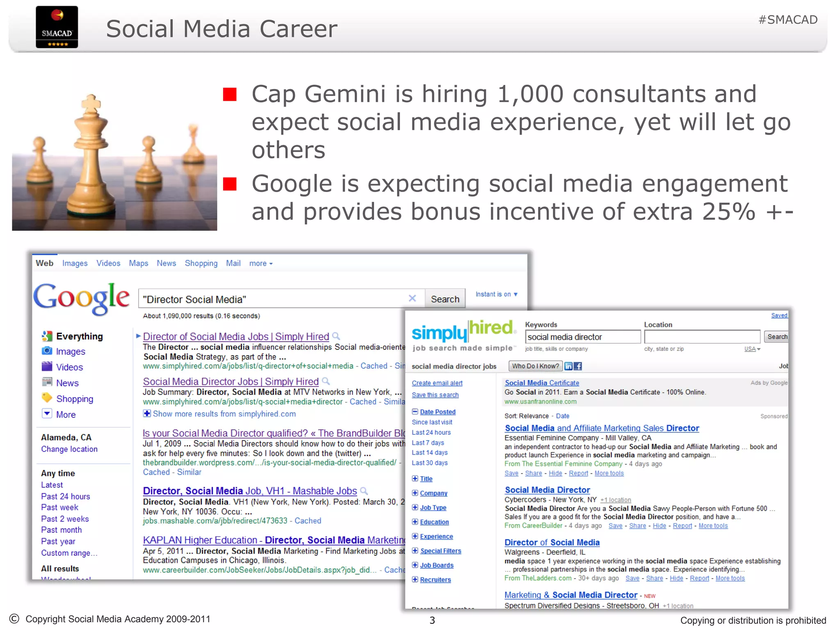Click the Shopping tag icon in sidebar
The width and height of the screenshot is (840, 630).
(x=47, y=398)
